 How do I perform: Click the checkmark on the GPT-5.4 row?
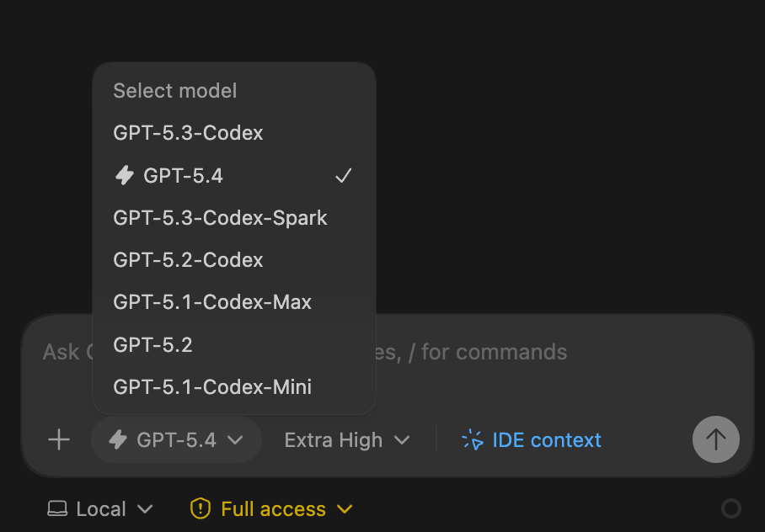pos(343,175)
